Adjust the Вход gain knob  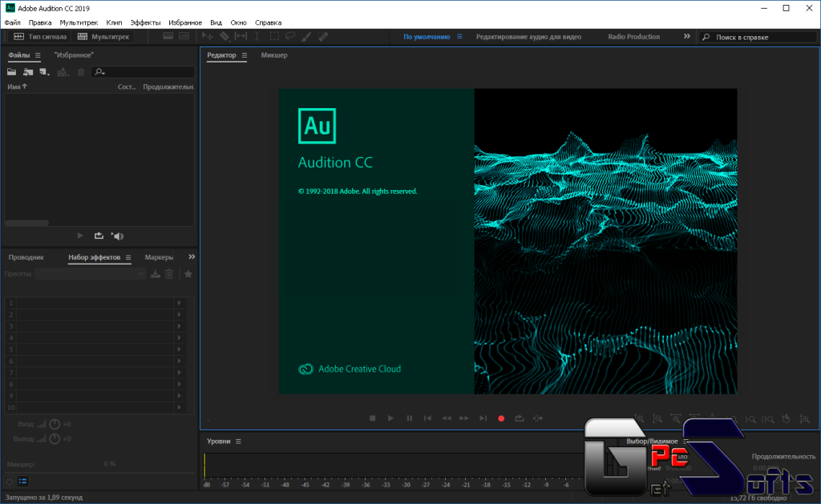click(55, 424)
